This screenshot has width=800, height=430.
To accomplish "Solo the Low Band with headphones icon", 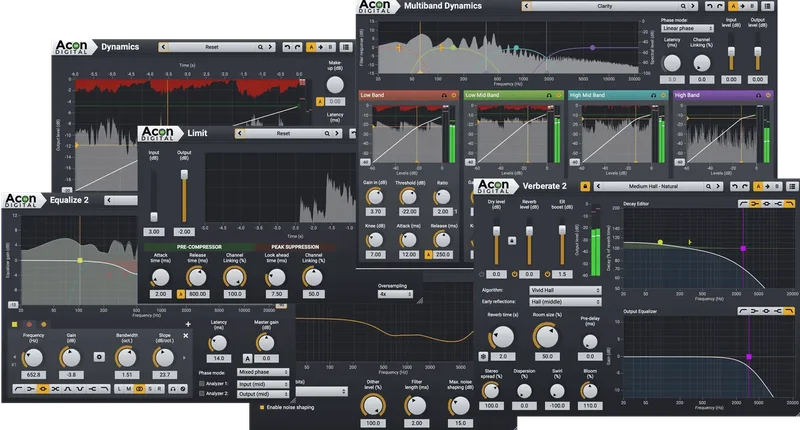I will [x=444, y=95].
